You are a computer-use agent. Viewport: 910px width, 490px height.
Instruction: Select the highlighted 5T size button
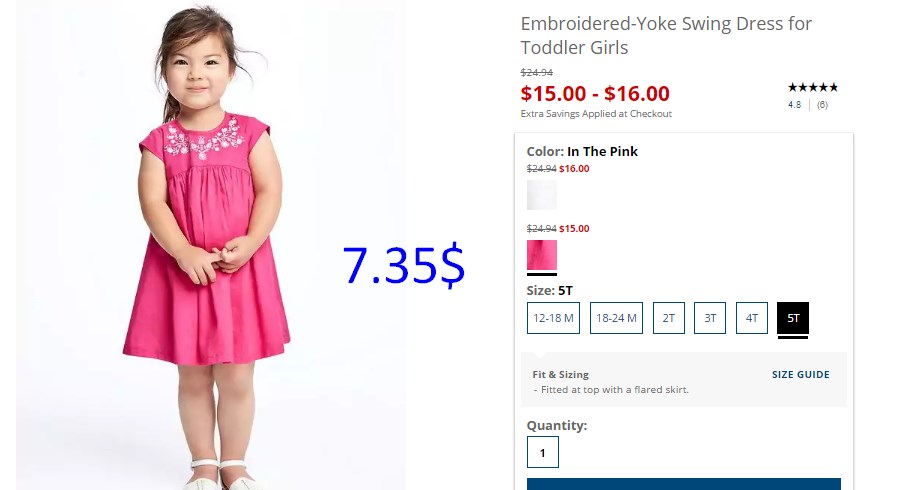pos(793,318)
